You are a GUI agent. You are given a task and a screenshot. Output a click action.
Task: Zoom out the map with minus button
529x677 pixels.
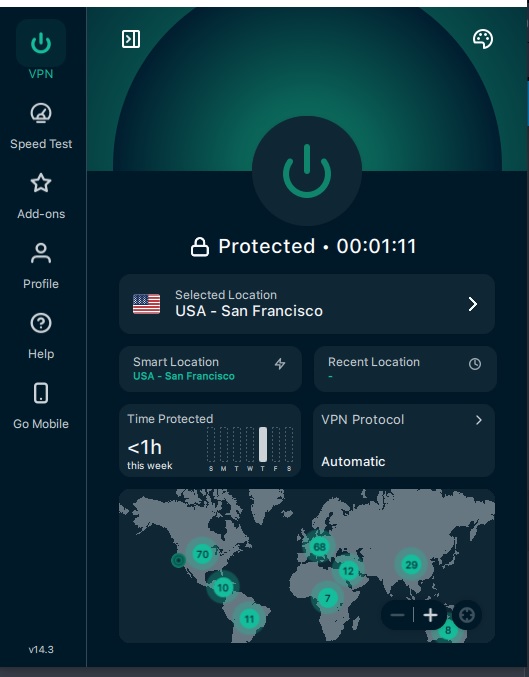397,615
